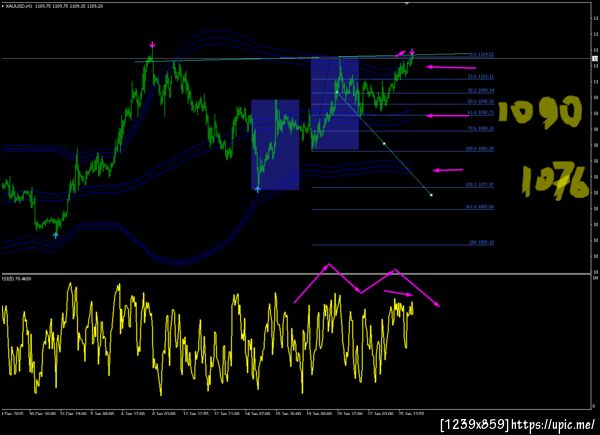600x435 pixels.
Task: Click the blue buy arrow under left rectangle
Action: 258,189
